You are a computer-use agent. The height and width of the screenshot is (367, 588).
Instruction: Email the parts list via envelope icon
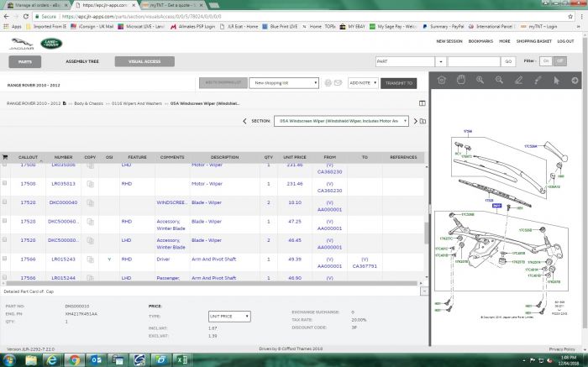(338, 83)
